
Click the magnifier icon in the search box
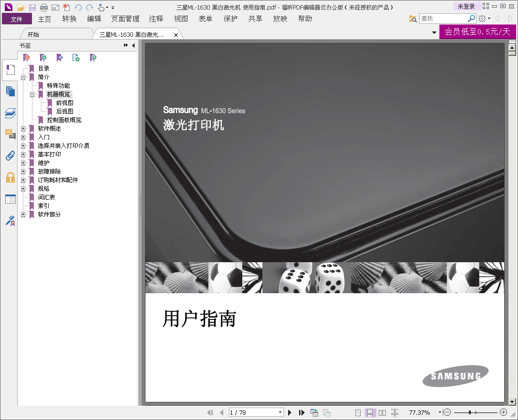pos(471,19)
